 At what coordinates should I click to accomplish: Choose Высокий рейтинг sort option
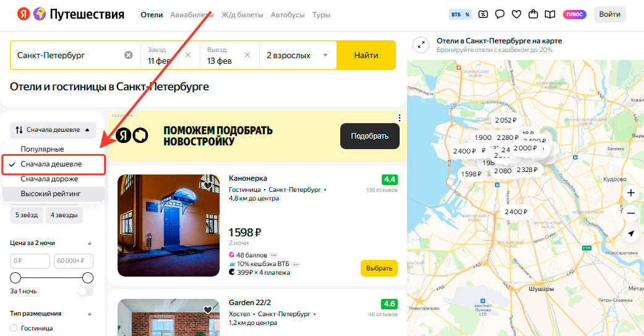pos(53,194)
